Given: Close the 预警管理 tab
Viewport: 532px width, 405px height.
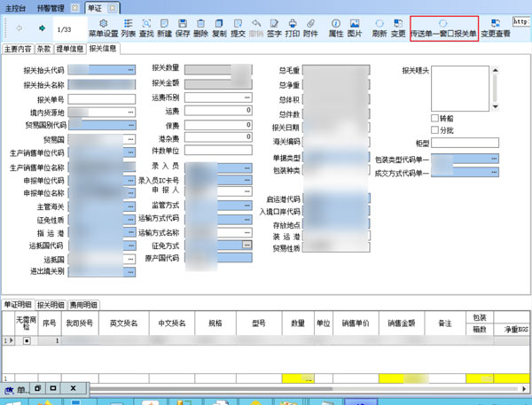Looking at the screenshot, I should click(75, 8).
